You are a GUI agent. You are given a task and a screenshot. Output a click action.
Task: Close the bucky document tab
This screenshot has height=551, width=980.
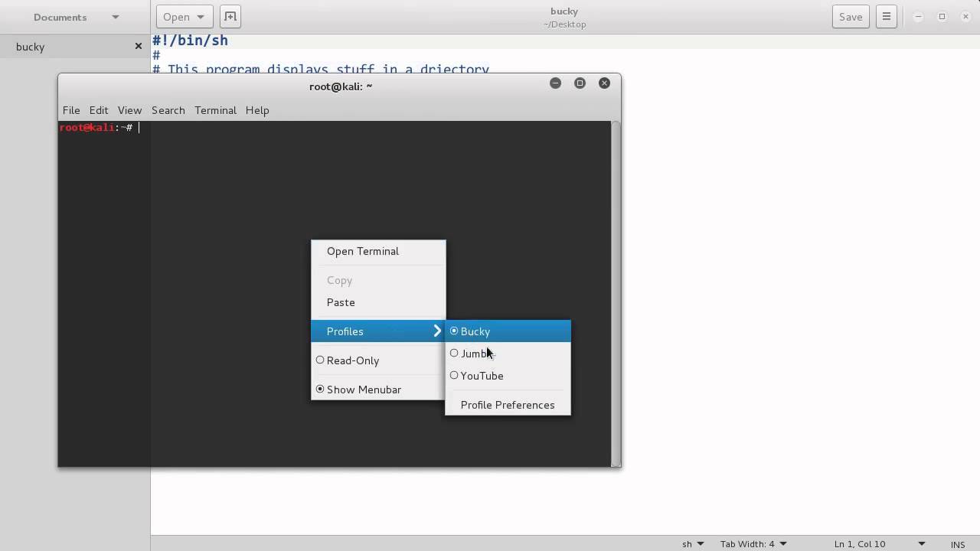[x=138, y=46]
